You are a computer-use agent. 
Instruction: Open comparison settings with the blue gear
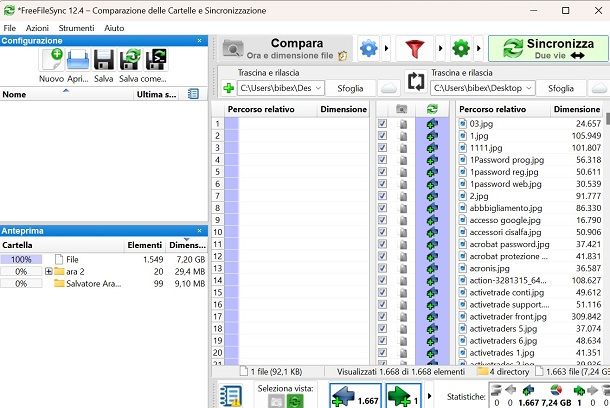(368, 49)
